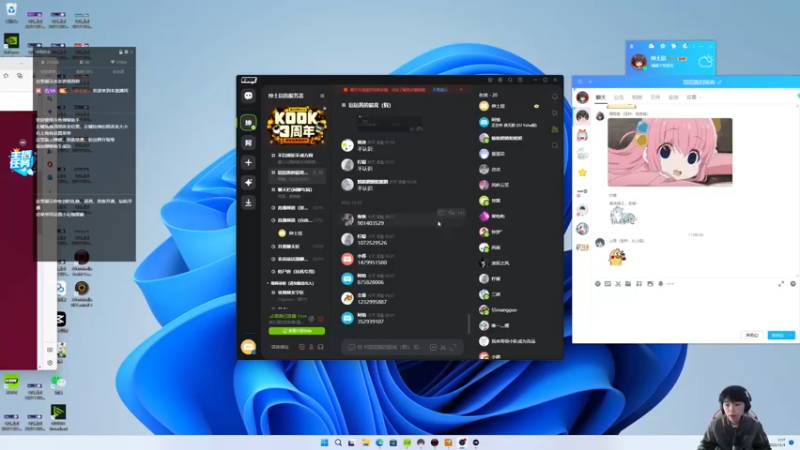Click 不再提示 link in KOOK notice bar
800x450 pixels.
[440, 90]
